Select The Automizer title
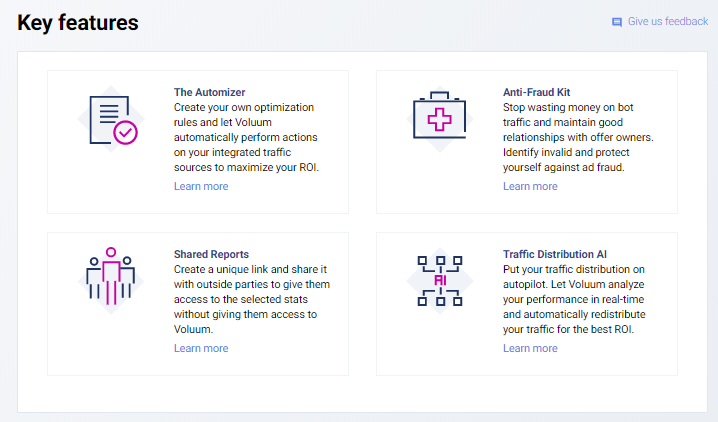Image resolution: width=718 pixels, height=422 pixels. click(x=209, y=92)
